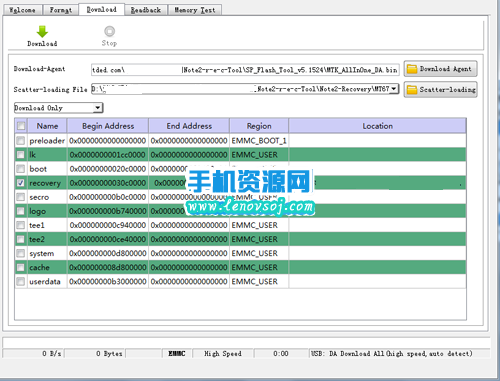Check the logo partition checkbox
This screenshot has height=381, width=500.
(21, 211)
